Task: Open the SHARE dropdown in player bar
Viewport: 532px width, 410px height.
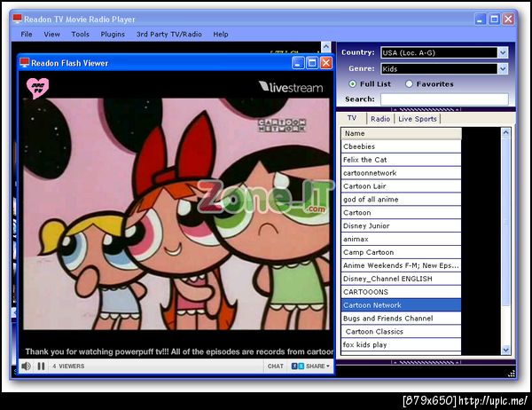Action: point(310,367)
